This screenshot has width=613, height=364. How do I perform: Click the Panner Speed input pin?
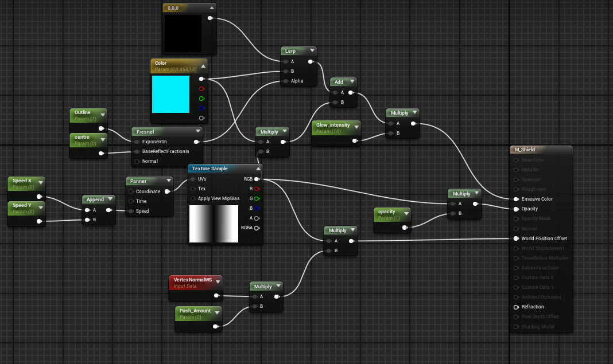(131, 211)
